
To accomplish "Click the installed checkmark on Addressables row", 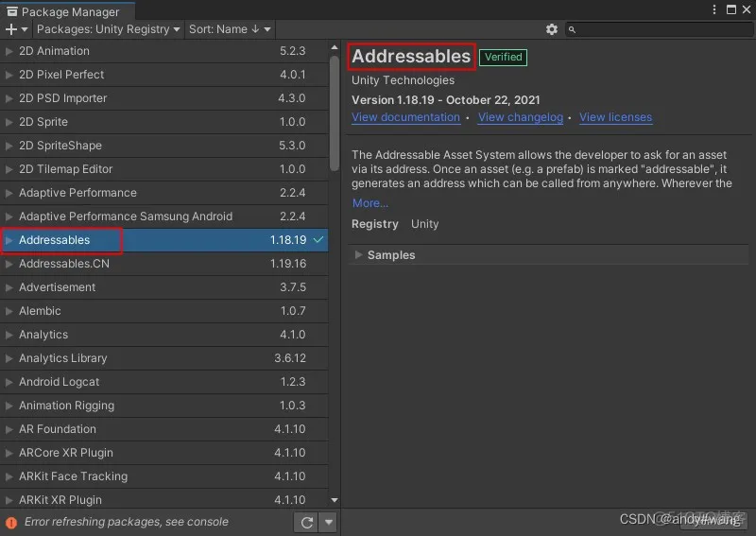I will pos(318,239).
